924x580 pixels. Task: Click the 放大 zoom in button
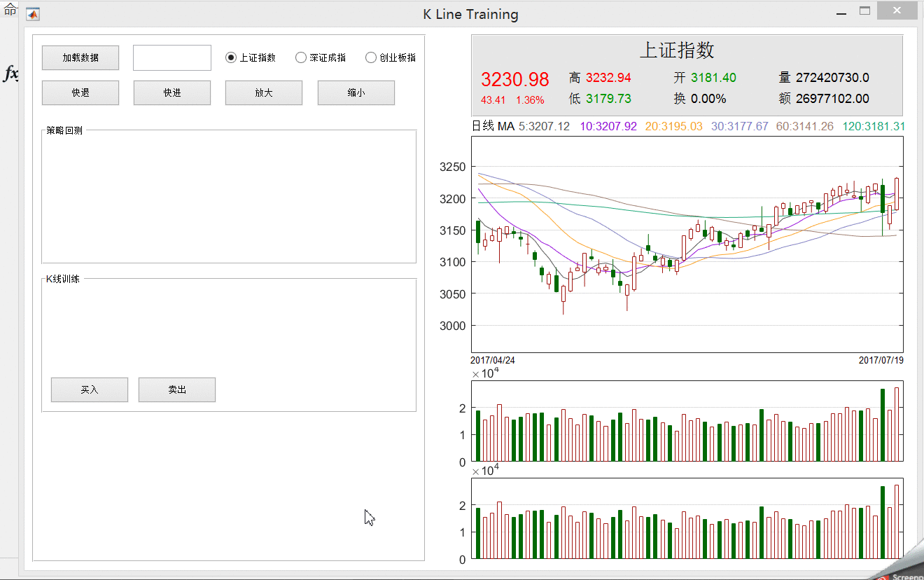[264, 92]
